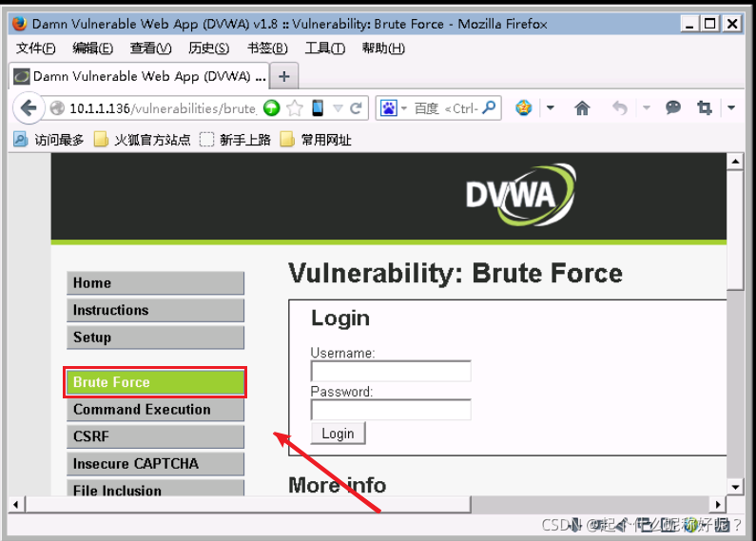Open the 工具(T) menu
The image size is (756, 541).
324,48
